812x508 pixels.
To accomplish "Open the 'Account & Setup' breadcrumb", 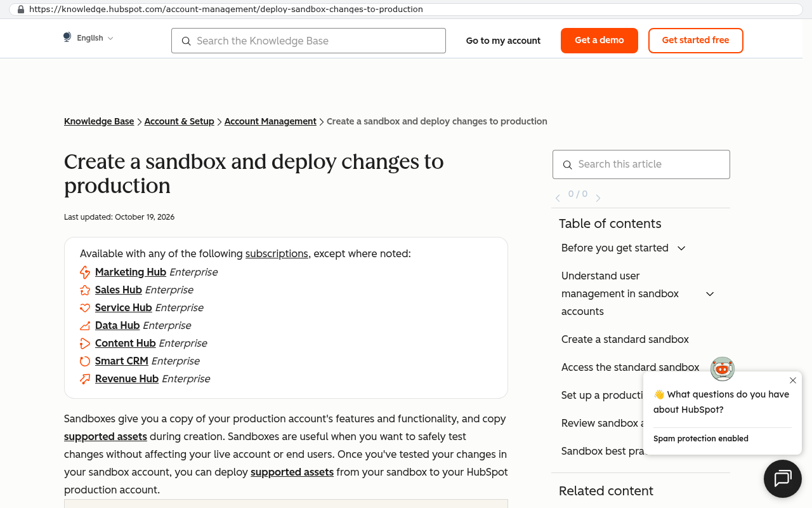I will (180, 121).
